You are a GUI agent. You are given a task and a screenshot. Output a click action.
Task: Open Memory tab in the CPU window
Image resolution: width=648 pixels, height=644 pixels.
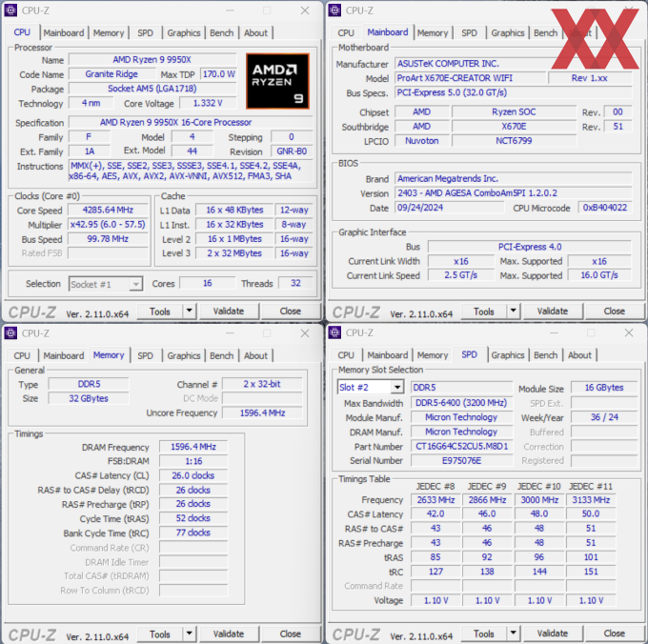click(x=109, y=33)
